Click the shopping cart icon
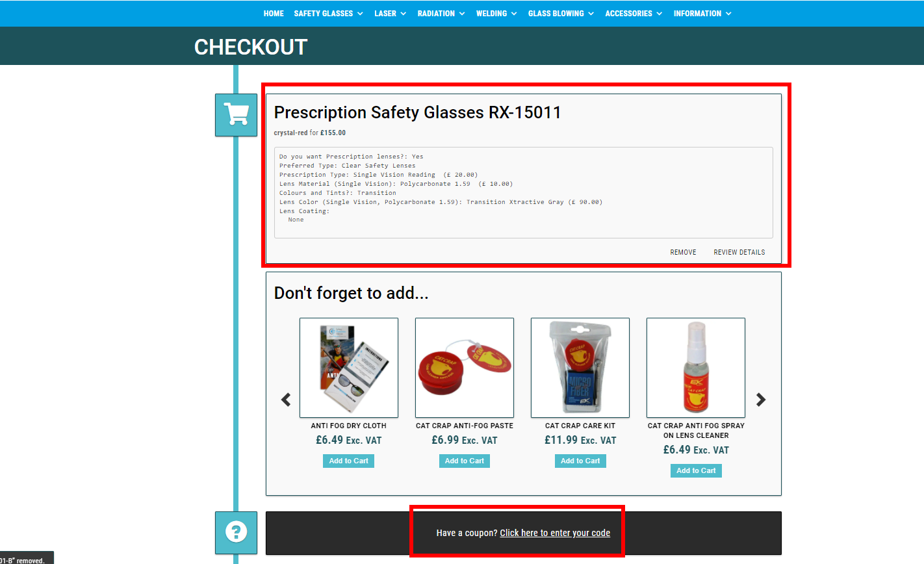924x564 pixels. click(236, 114)
